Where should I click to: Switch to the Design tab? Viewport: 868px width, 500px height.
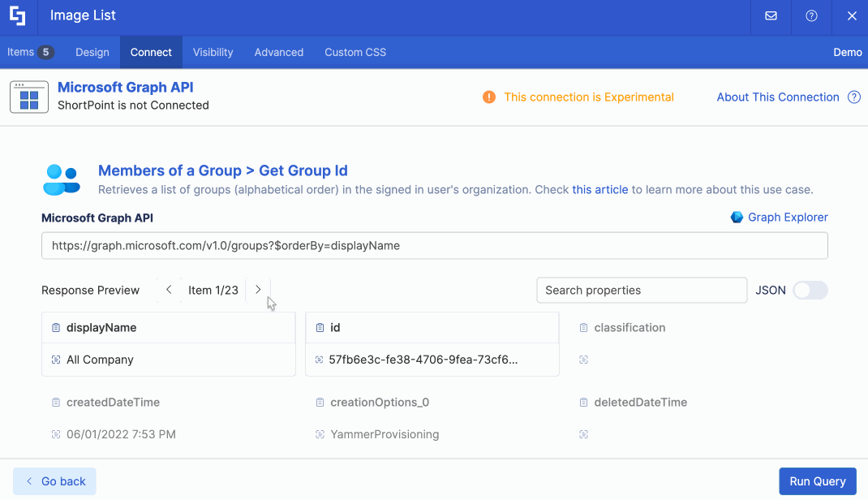point(92,52)
